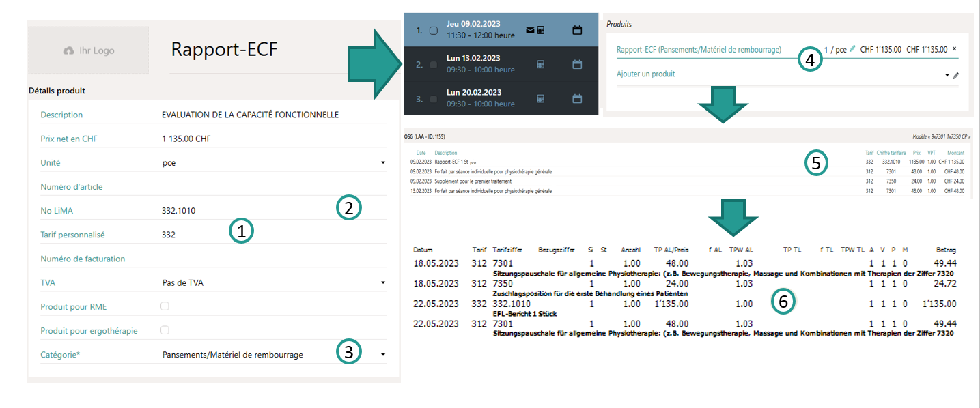
Task: Open the Catégorie dropdown
Action: (382, 355)
